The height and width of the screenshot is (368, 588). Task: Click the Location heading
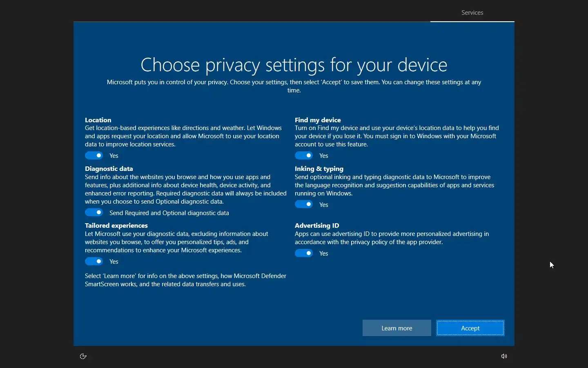[x=98, y=120]
